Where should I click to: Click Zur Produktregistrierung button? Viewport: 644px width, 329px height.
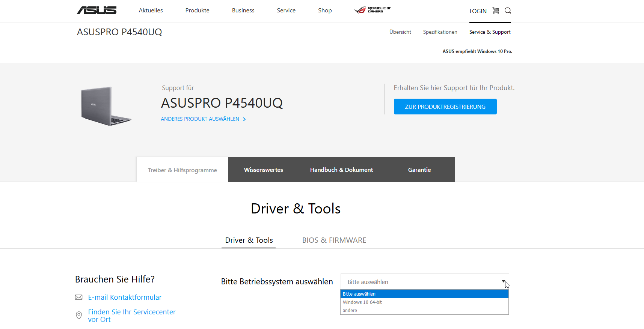pos(445,107)
